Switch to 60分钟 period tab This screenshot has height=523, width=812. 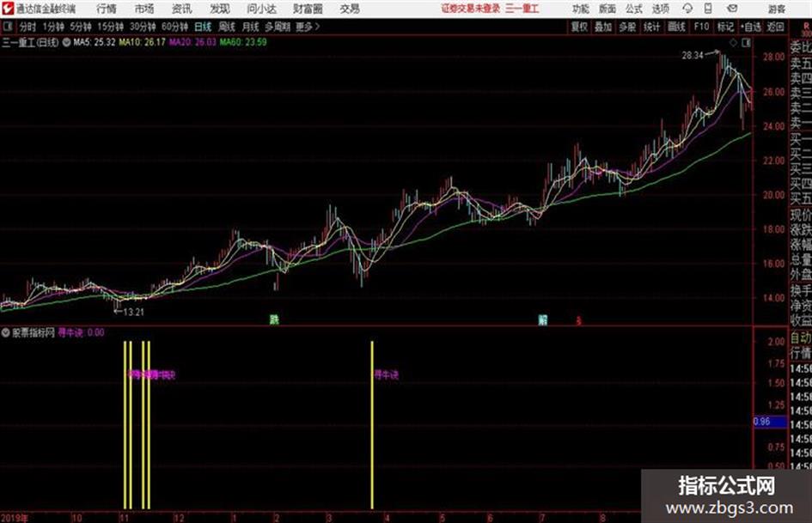174,27
